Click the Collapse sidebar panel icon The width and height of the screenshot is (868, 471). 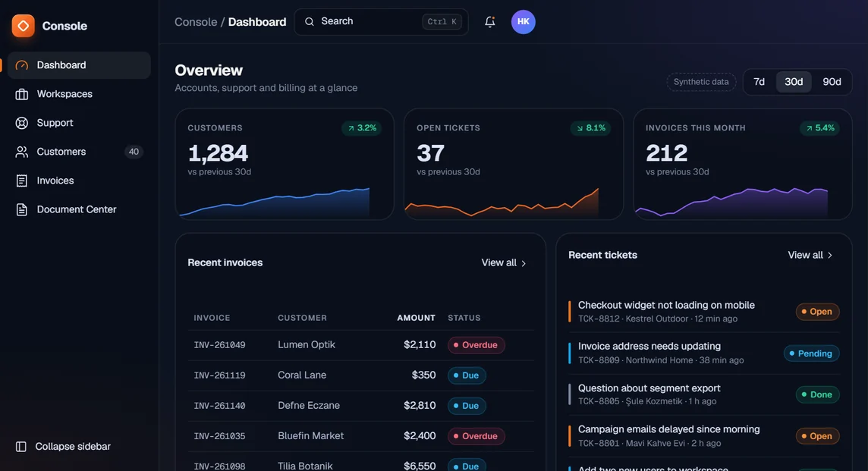[21, 447]
